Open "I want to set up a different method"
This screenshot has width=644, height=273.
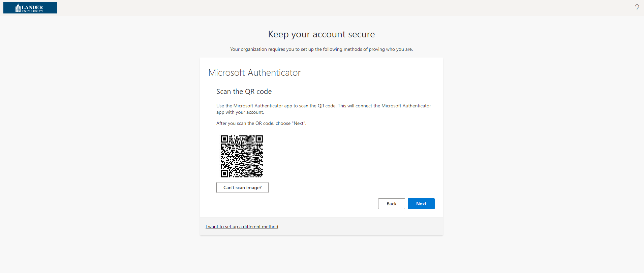click(242, 227)
